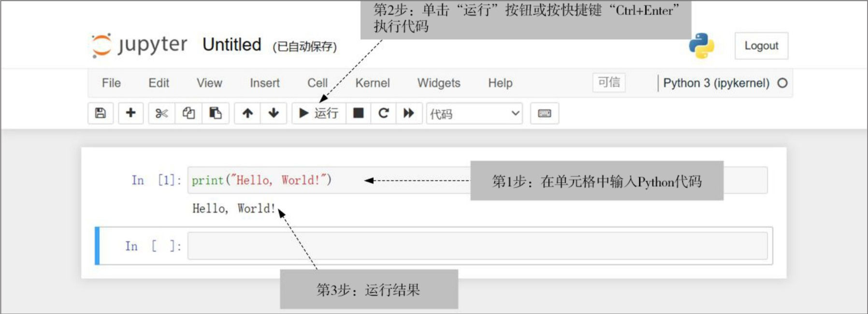The width and height of the screenshot is (868, 314).
Task: Run the cell with the 运行 button
Action: (x=318, y=113)
